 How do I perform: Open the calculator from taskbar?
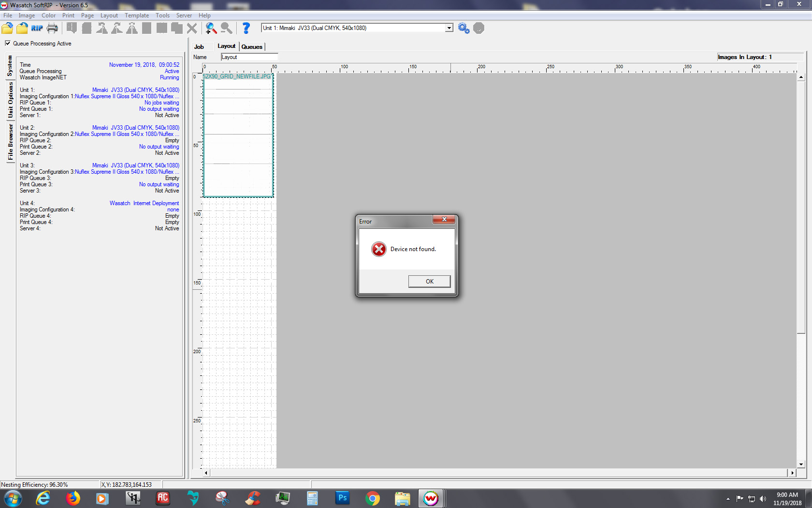[313, 498]
